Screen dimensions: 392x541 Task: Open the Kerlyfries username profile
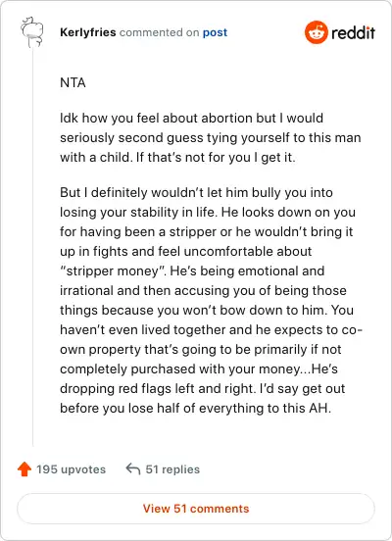(88, 32)
